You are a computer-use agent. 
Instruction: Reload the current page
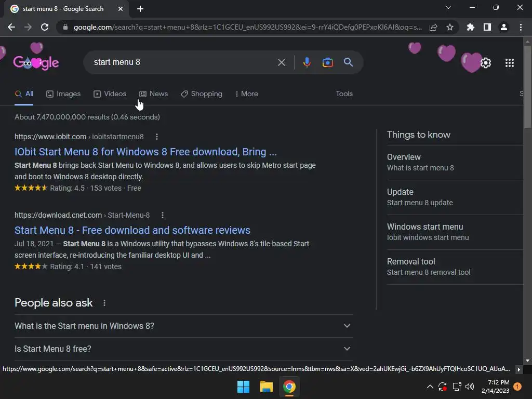[45, 27]
